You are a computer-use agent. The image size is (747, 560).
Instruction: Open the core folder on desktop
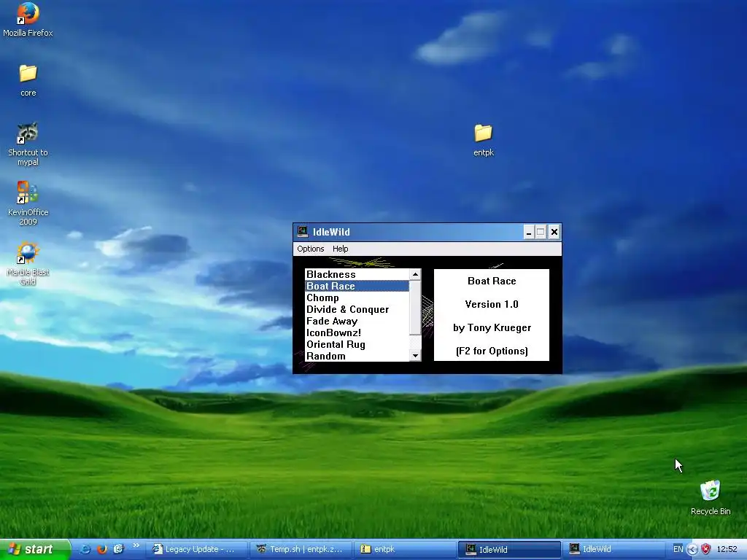pos(28,80)
